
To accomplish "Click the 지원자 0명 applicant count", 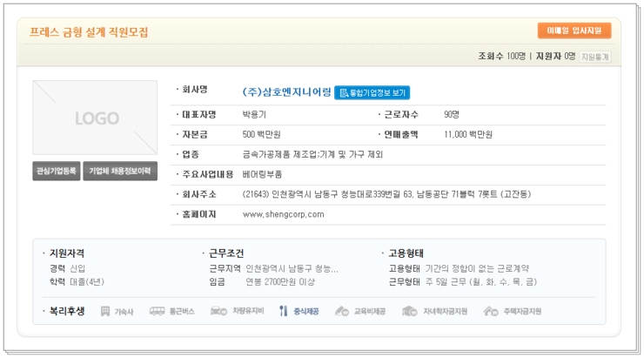I will pyautogui.click(x=555, y=57).
